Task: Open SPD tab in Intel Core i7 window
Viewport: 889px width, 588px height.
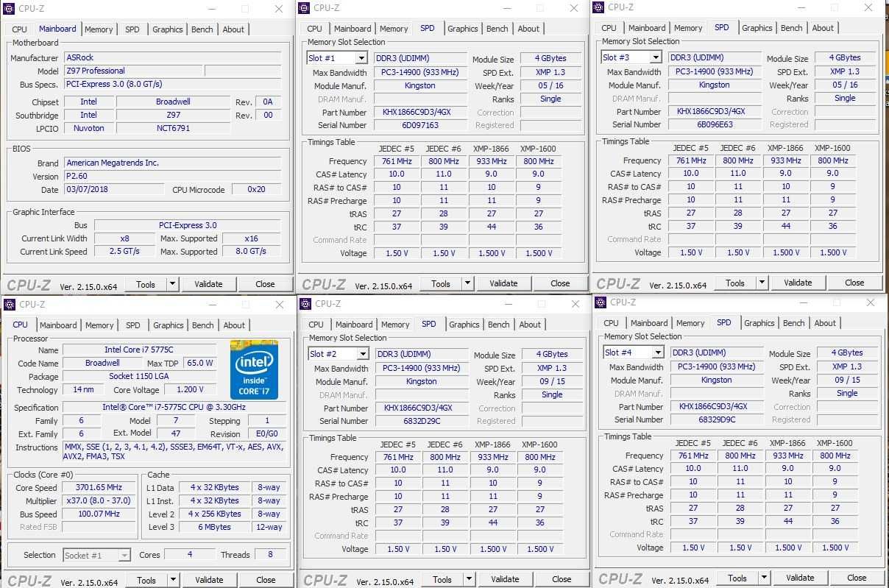Action: click(x=132, y=325)
